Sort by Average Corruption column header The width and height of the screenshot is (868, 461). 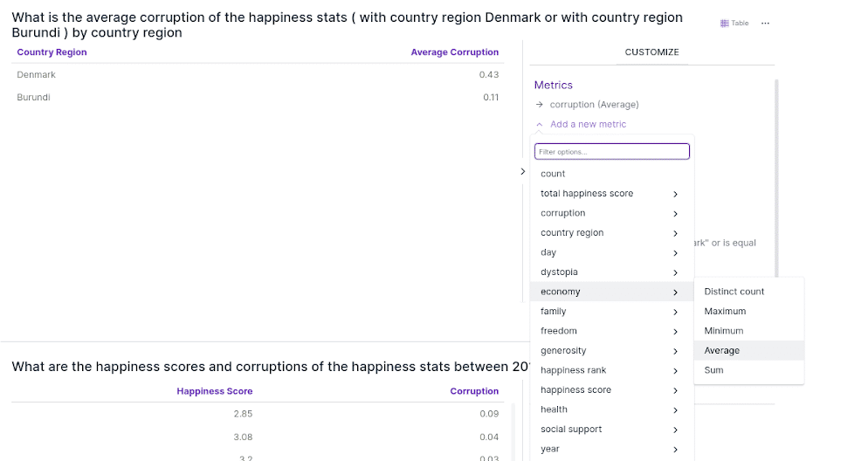pyautogui.click(x=455, y=52)
